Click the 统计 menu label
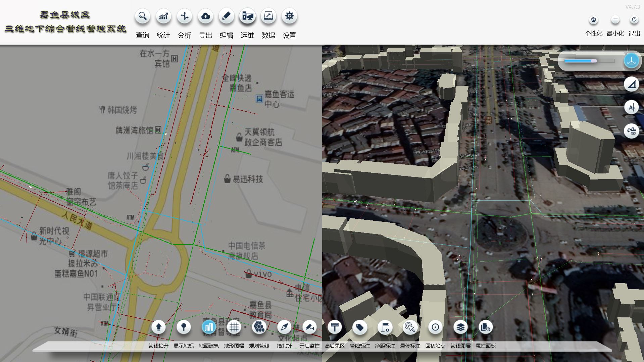 (x=163, y=35)
